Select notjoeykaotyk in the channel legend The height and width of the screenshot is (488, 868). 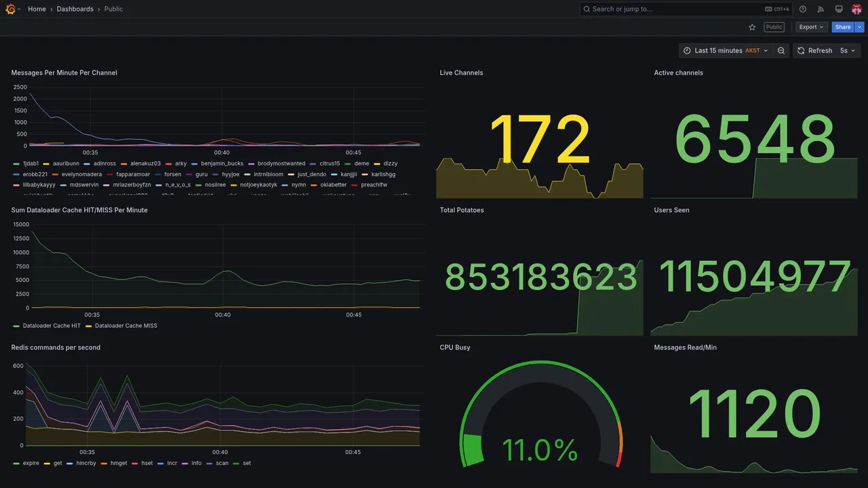tap(258, 184)
